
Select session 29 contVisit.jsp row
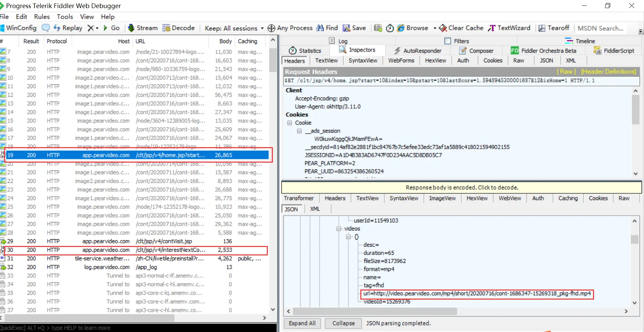(x=135, y=241)
